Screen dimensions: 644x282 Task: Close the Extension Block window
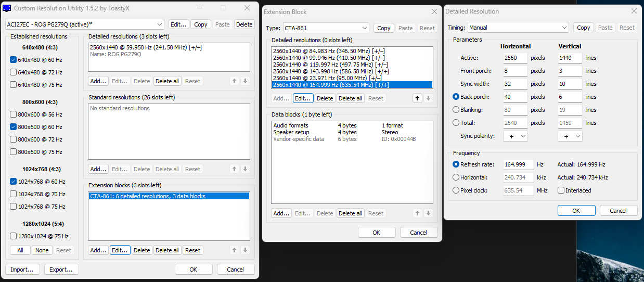coord(434,11)
